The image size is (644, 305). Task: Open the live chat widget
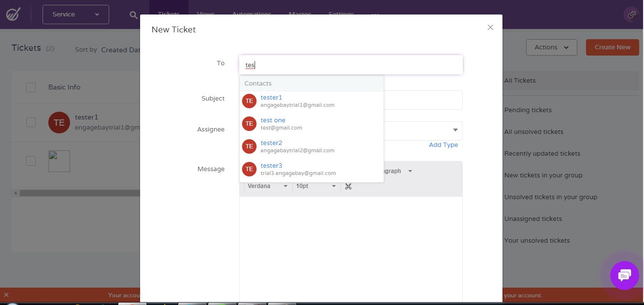pos(624,276)
